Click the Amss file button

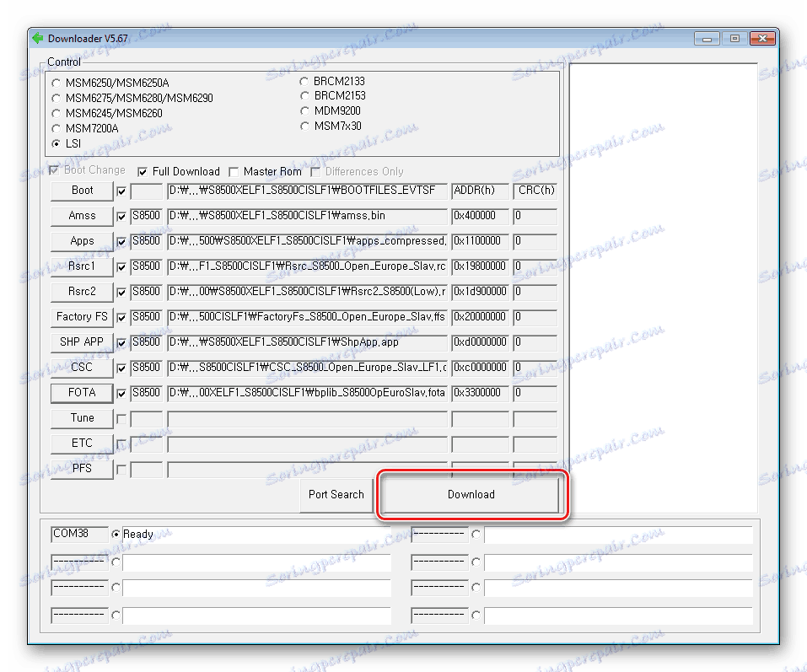pos(82,216)
